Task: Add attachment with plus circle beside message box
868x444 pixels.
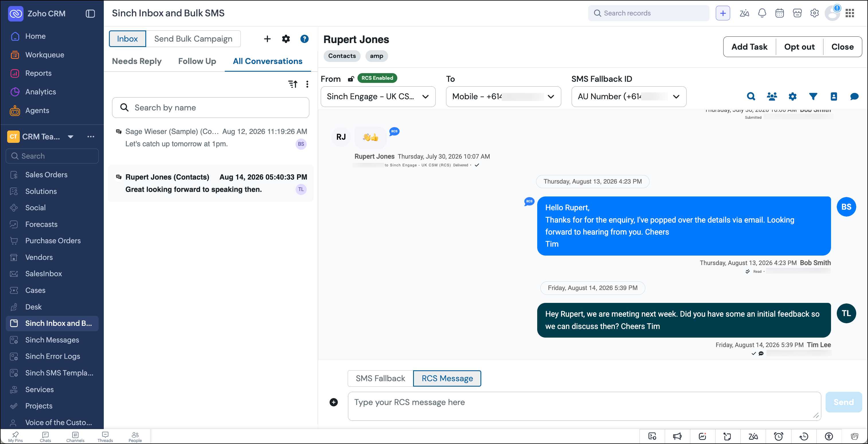Action: click(x=334, y=402)
